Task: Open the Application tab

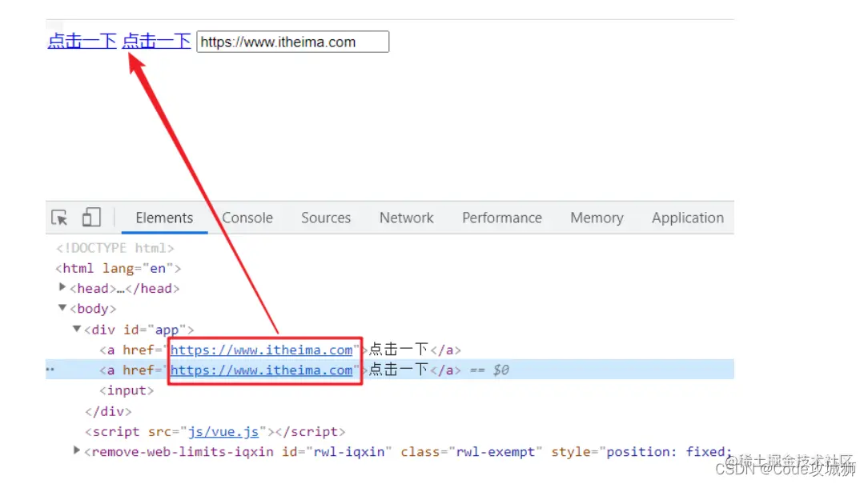Action: click(x=688, y=218)
